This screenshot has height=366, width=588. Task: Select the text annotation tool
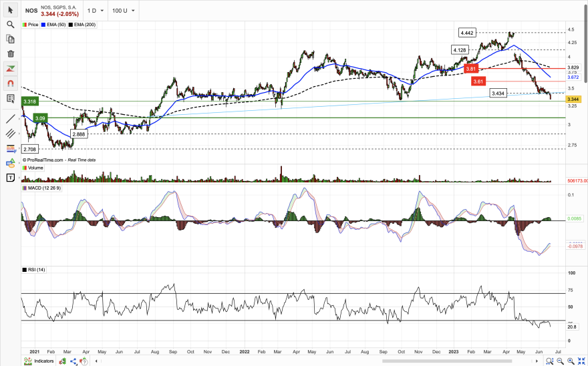point(10,178)
